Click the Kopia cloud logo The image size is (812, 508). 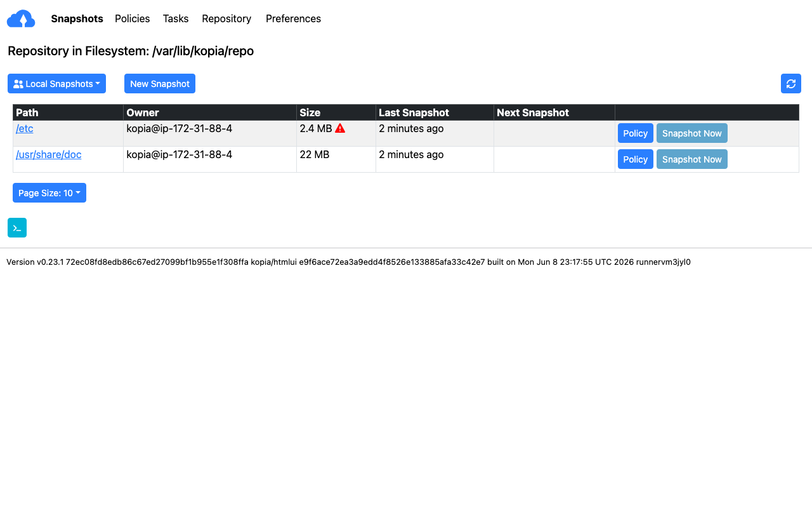(x=21, y=19)
